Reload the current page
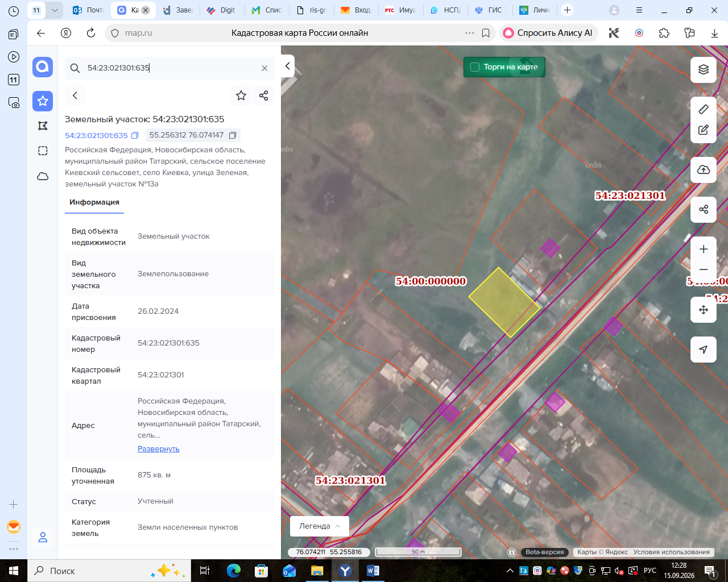The height and width of the screenshot is (582, 728). click(x=91, y=33)
